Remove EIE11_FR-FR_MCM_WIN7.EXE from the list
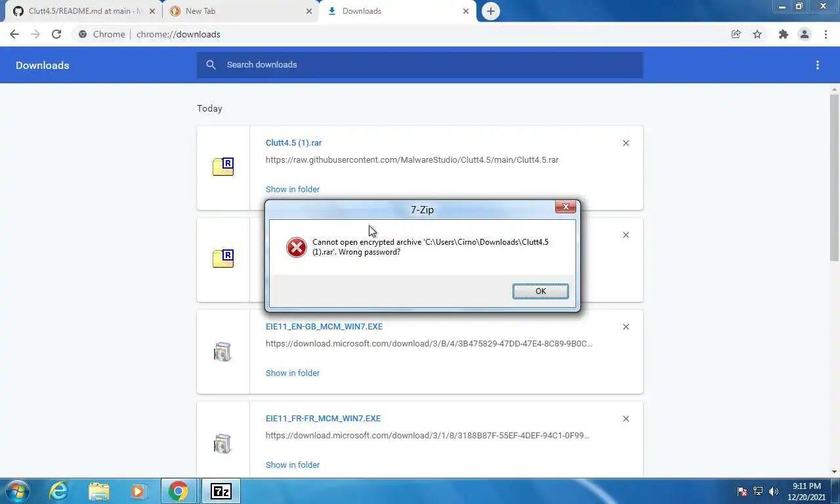The height and width of the screenshot is (504, 840). [x=626, y=419]
